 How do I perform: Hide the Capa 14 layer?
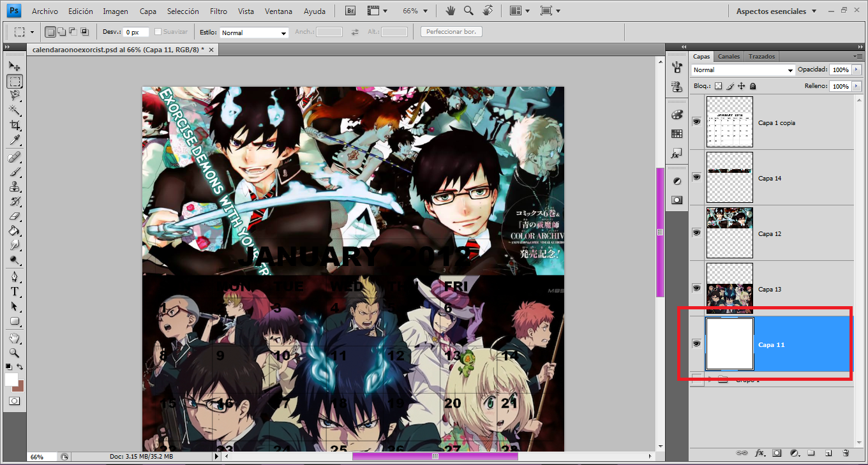tap(696, 177)
